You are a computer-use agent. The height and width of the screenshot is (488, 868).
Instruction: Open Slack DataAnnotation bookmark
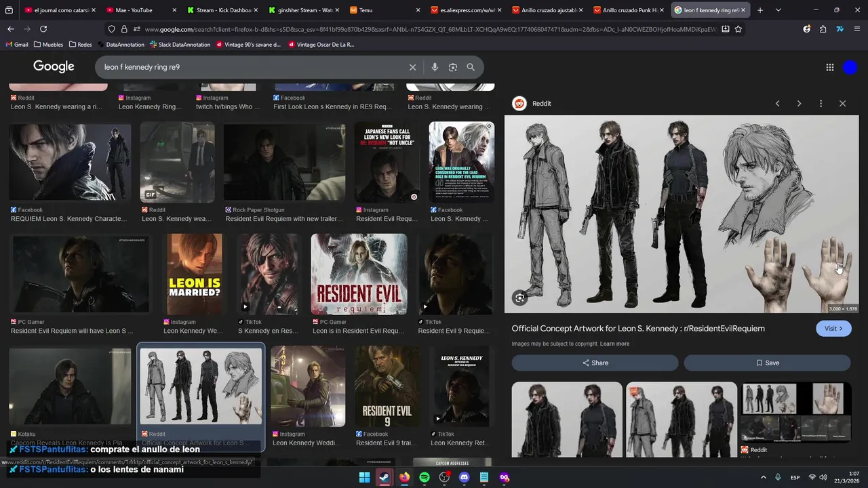click(x=180, y=45)
